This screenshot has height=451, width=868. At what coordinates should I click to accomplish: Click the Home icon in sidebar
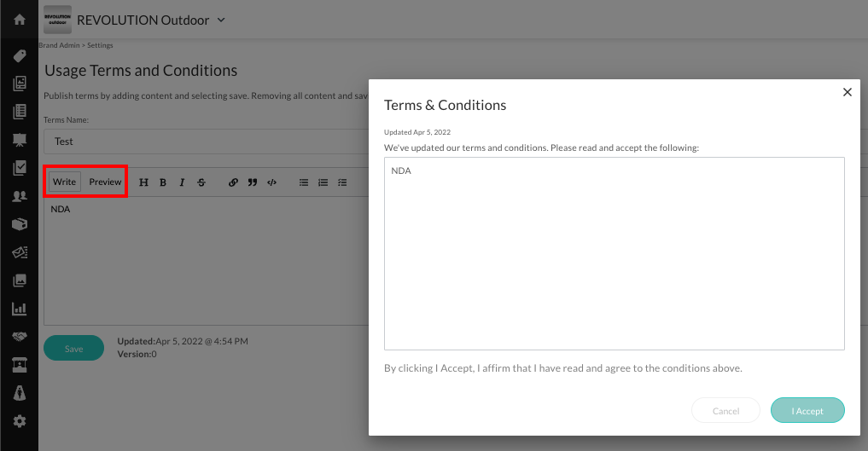[19, 19]
